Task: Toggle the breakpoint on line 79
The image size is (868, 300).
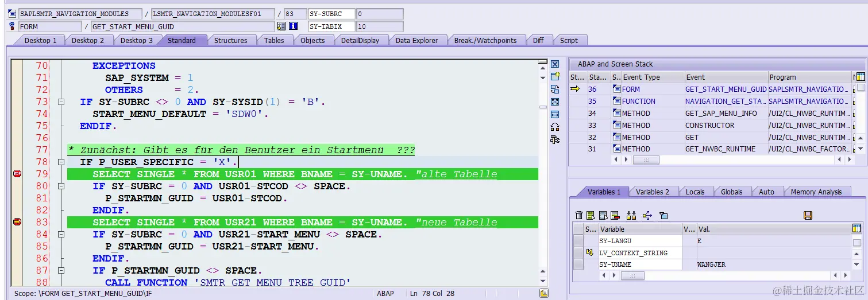Action: pyautogui.click(x=17, y=174)
